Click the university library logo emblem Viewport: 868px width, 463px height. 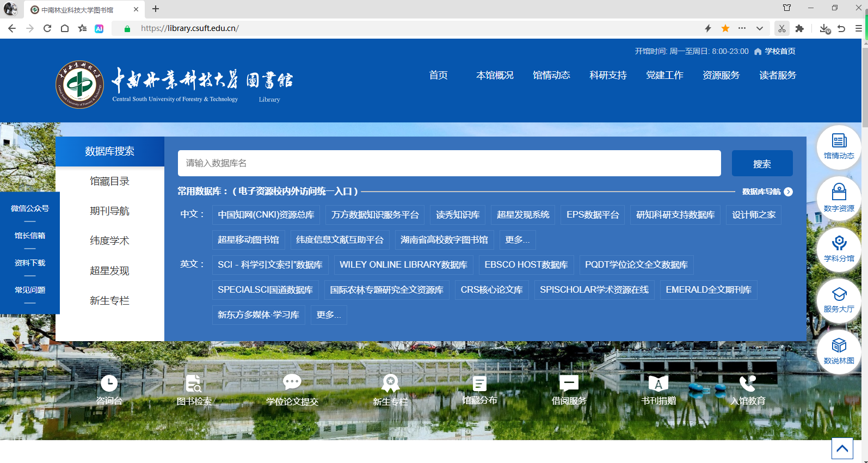pos(80,84)
